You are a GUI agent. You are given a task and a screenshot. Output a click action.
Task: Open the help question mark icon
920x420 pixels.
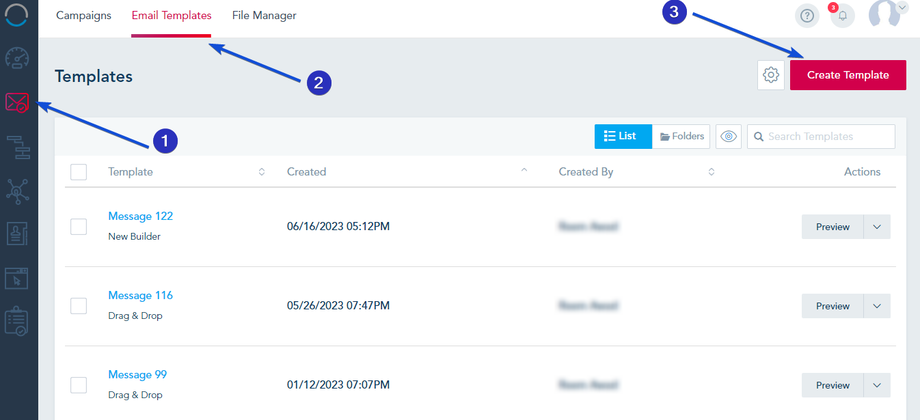point(807,16)
